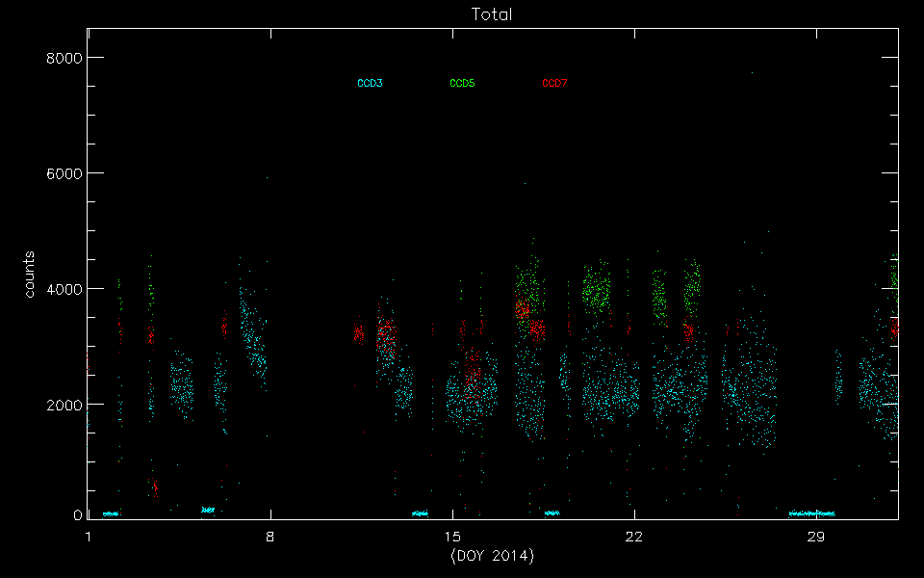This screenshot has width=924, height=578.
Task: Click the "(DOY 2014)" x-axis label
Action: tap(492, 557)
